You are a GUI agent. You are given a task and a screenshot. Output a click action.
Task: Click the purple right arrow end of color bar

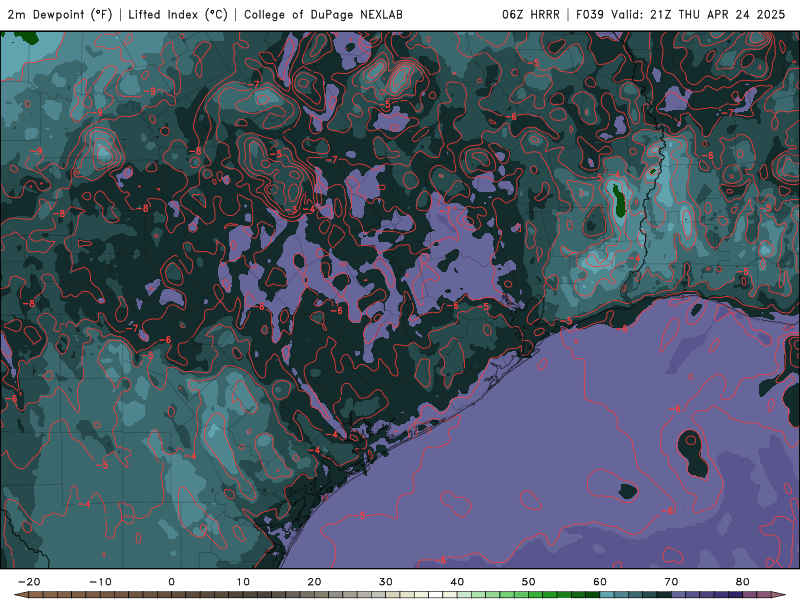click(779, 595)
